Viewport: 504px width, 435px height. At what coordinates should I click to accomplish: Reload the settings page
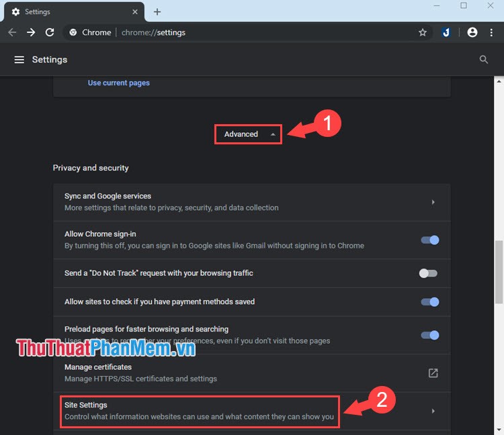tap(50, 32)
